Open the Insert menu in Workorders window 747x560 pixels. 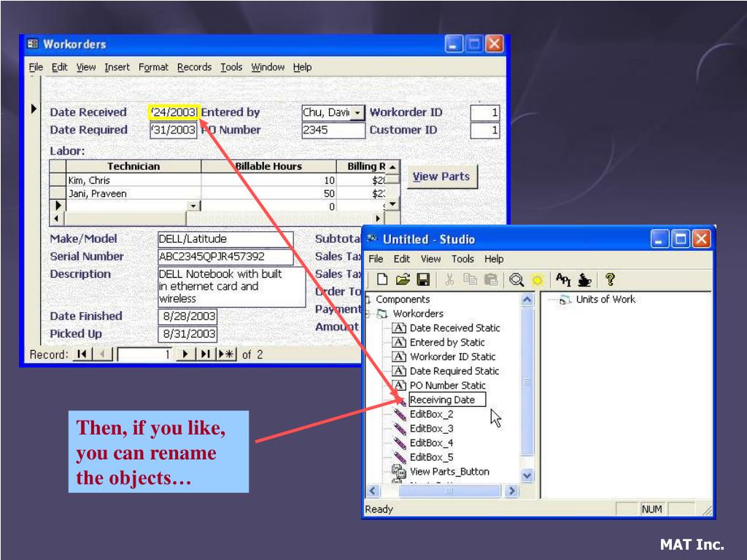pos(117,67)
